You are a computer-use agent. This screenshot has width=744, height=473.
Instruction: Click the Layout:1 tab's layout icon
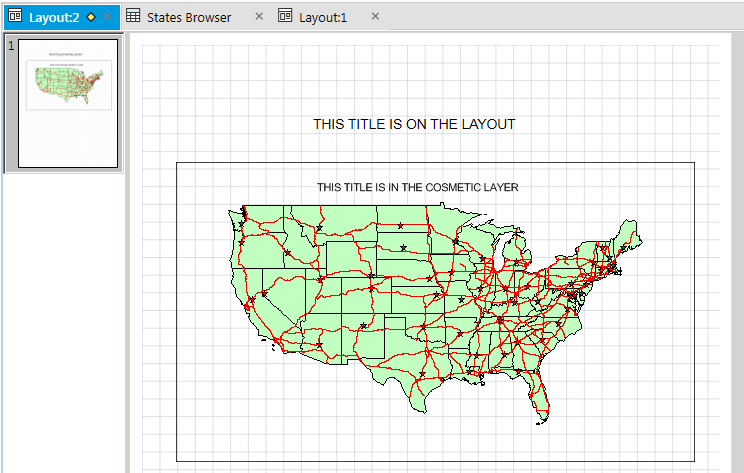(x=285, y=17)
